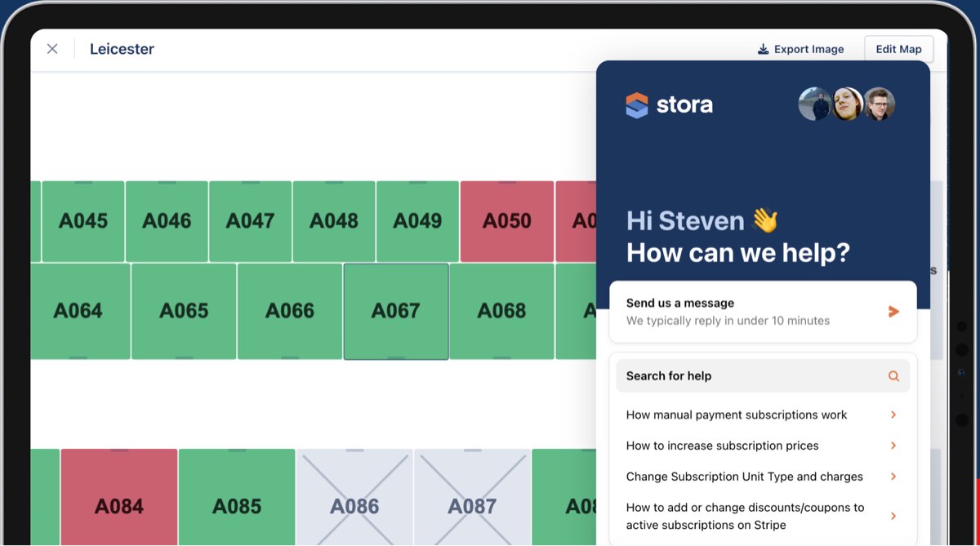The image size is (980, 546).
Task: Click unit A065 on the map
Action: coord(184,311)
